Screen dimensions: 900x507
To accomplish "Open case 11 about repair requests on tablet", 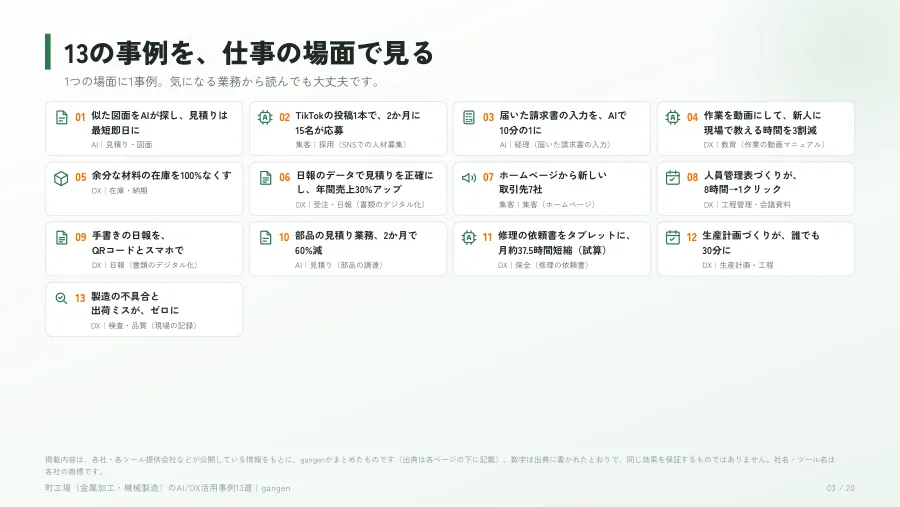I will [x=552, y=249].
